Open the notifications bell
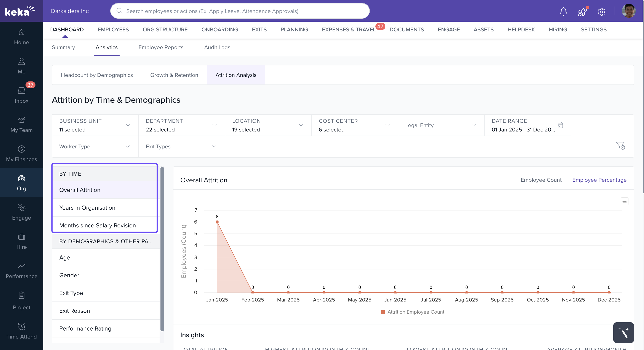The width and height of the screenshot is (644, 350). (x=563, y=11)
